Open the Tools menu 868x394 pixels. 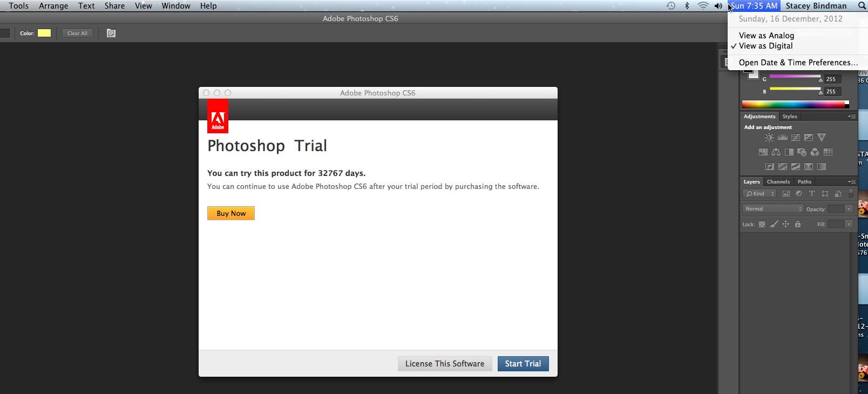point(19,6)
